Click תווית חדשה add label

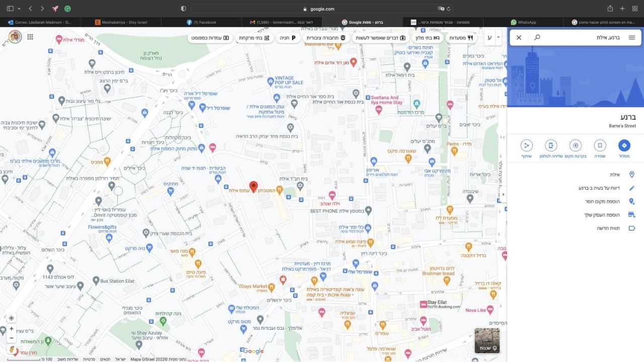(x=608, y=228)
